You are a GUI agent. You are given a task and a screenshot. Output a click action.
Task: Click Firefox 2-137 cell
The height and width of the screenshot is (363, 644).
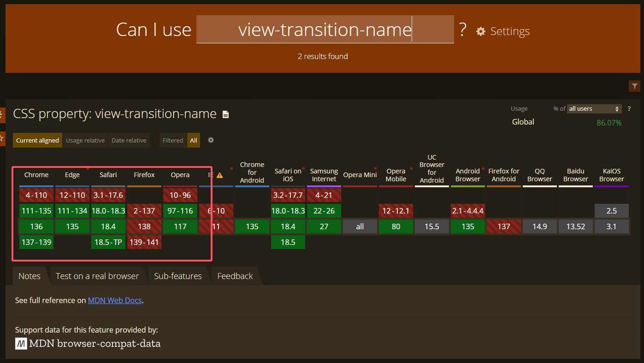[x=144, y=211]
